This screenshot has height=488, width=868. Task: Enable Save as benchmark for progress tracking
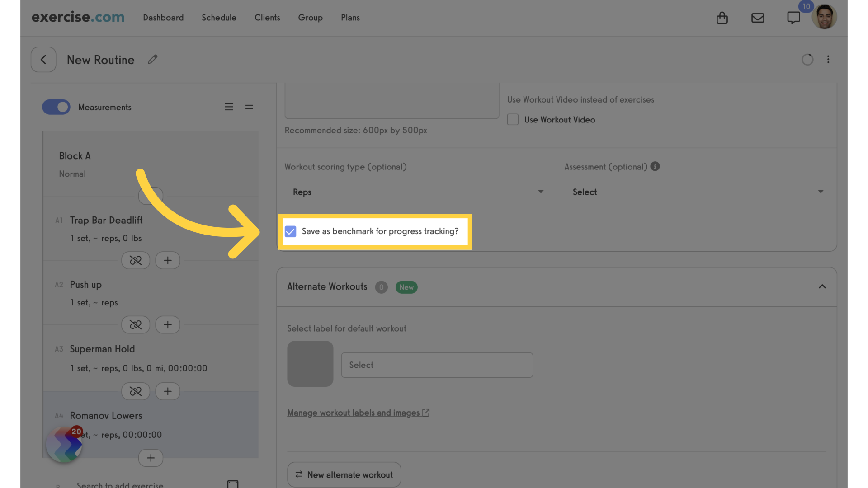point(290,231)
